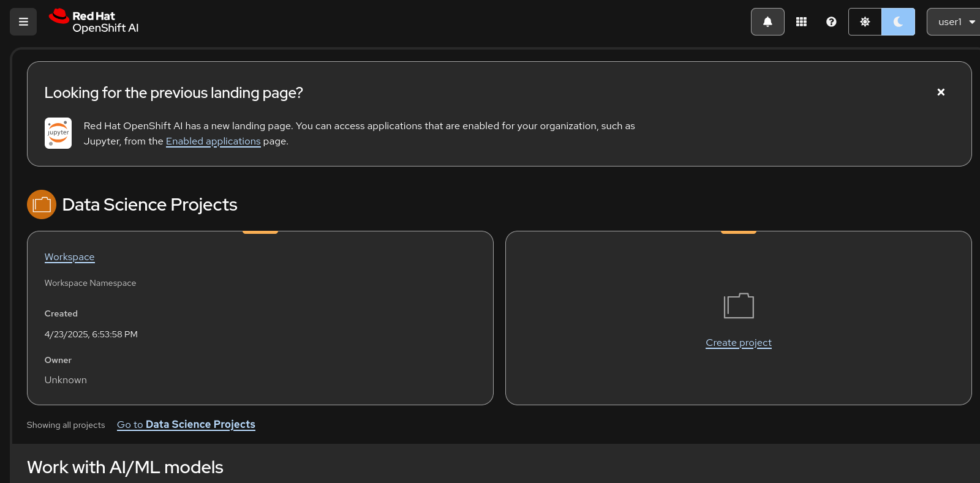980x483 pixels.
Task: Open the hamburger navigation menu
Action: [23, 22]
